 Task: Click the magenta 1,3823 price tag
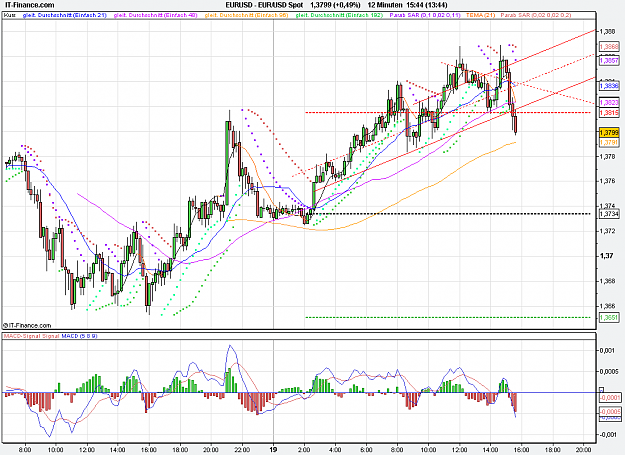(x=609, y=103)
